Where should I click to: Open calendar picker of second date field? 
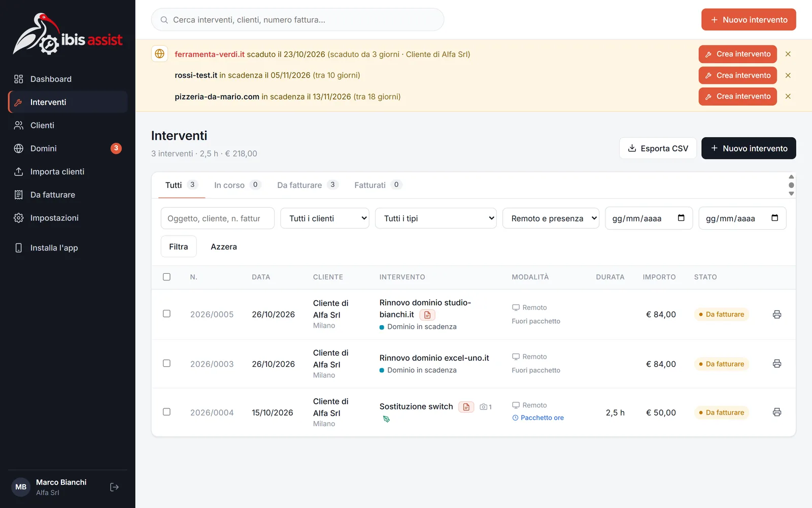[x=774, y=218]
